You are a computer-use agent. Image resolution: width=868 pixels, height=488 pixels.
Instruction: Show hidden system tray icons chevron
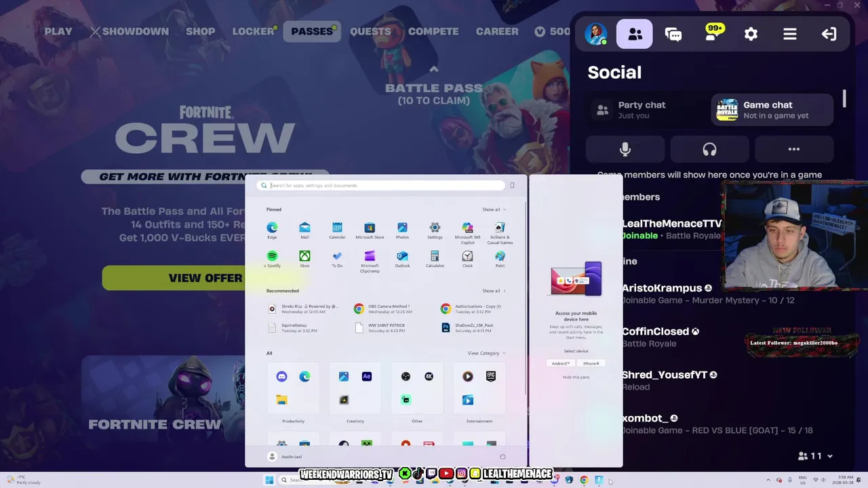click(x=768, y=480)
